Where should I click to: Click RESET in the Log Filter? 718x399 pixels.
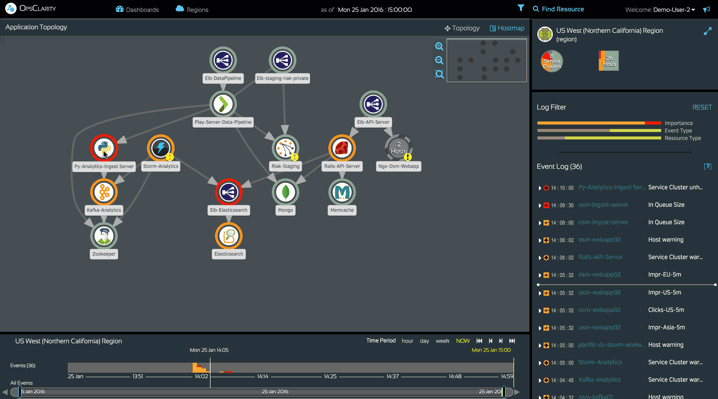702,107
